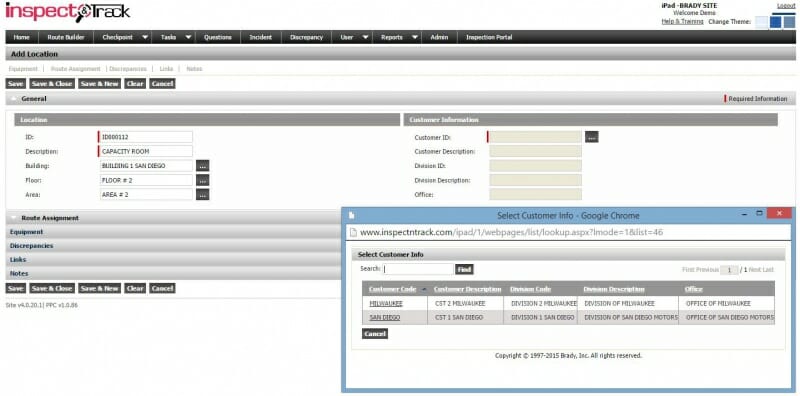Expand the Reports menu dropdown arrow
The image size is (800, 396).
click(x=415, y=37)
